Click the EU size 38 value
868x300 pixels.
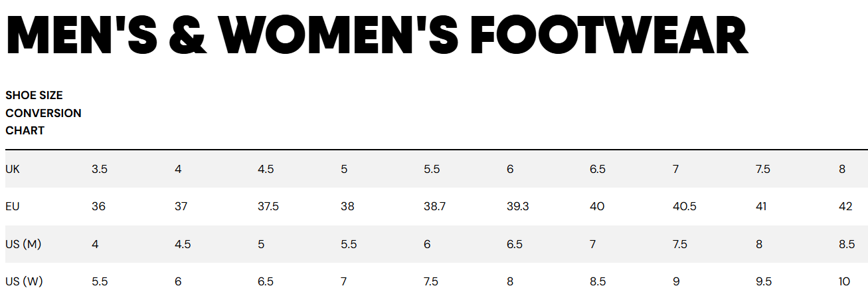coord(347,206)
